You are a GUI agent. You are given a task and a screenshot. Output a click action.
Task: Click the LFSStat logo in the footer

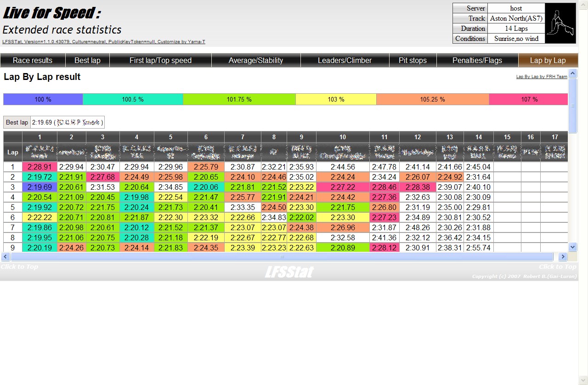(289, 272)
